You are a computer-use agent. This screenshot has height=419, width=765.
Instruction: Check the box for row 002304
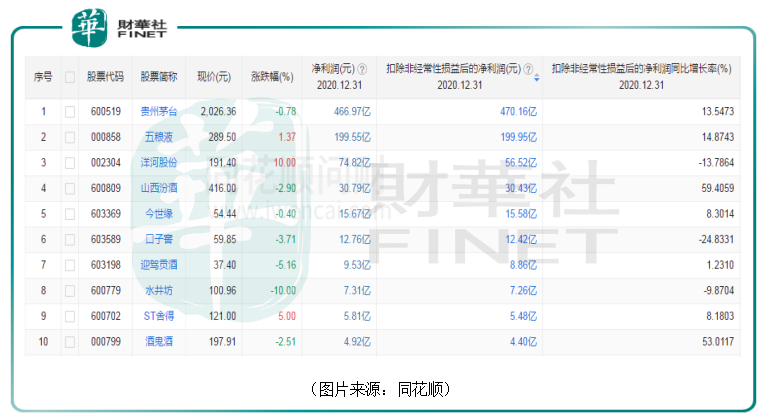click(x=70, y=162)
